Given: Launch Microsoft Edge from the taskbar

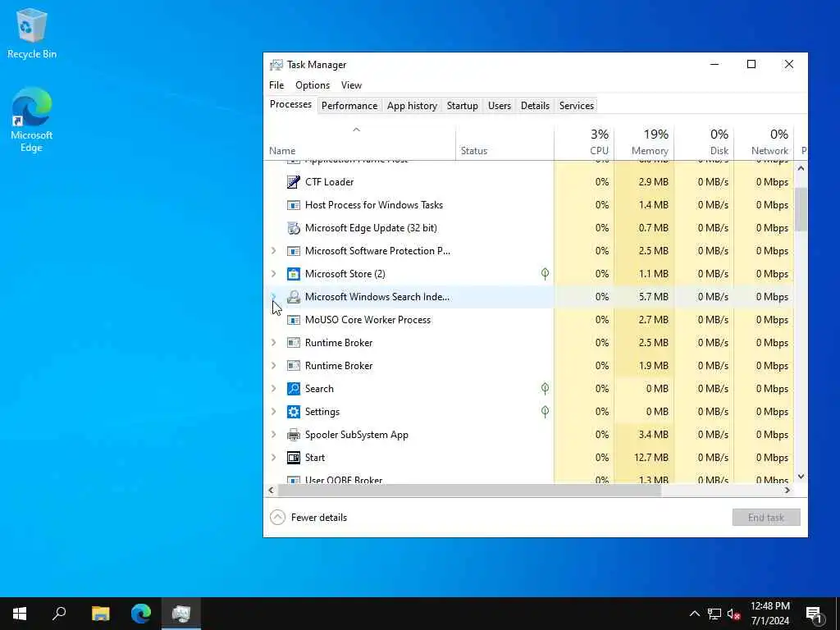Looking at the screenshot, I should pos(141,614).
